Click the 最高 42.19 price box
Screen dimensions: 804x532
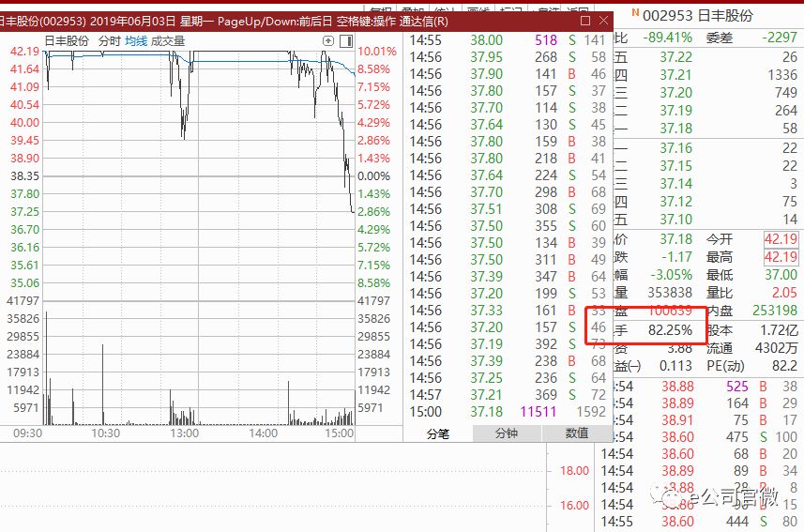coord(781,256)
